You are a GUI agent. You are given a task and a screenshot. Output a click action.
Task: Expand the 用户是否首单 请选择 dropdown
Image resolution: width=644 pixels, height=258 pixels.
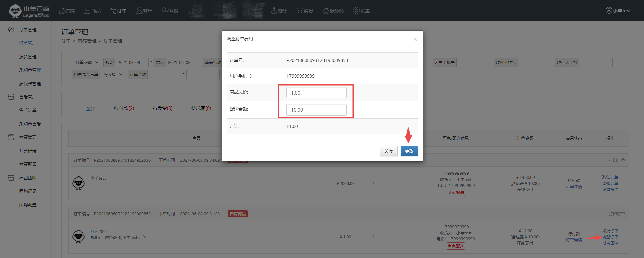(112, 74)
